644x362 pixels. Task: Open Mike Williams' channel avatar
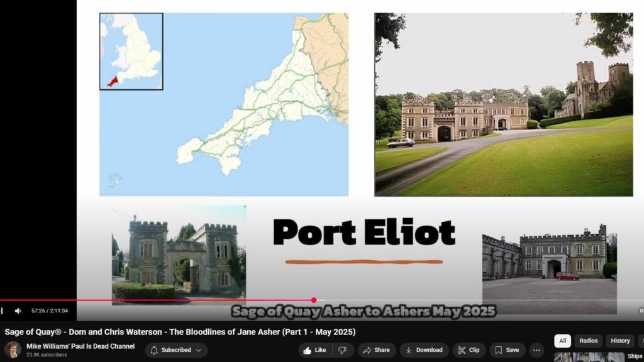(13, 350)
